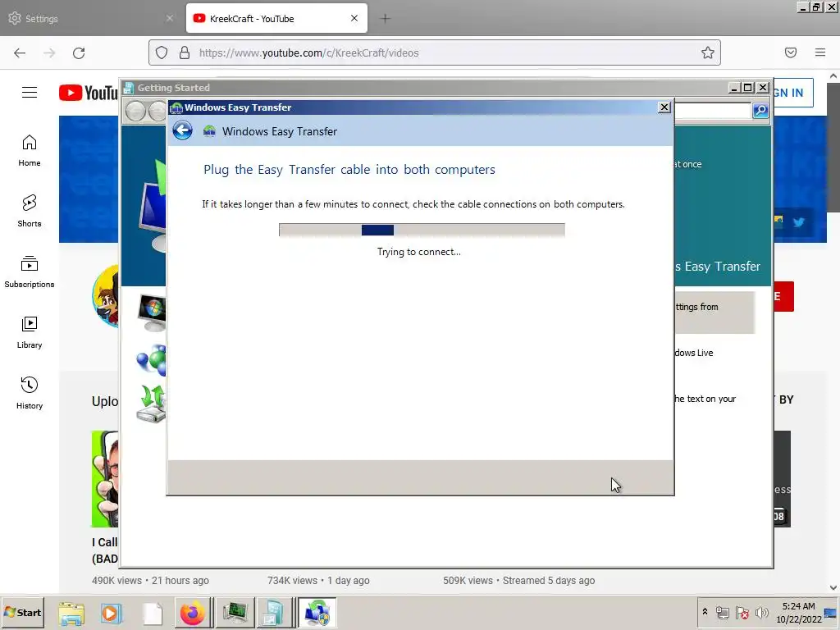Click the Getting Started search button

760,111
